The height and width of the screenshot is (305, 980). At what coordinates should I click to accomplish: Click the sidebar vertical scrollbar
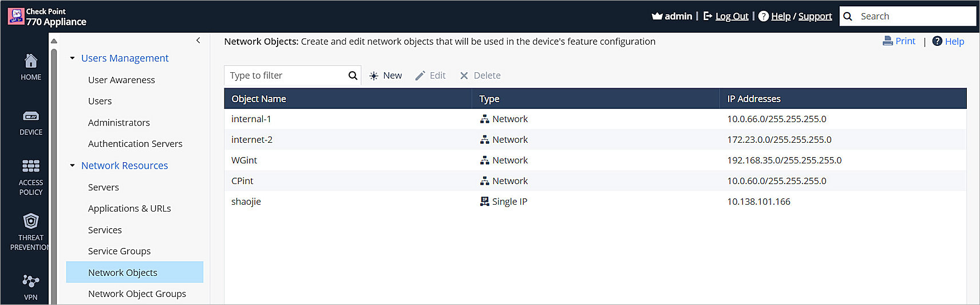54,172
